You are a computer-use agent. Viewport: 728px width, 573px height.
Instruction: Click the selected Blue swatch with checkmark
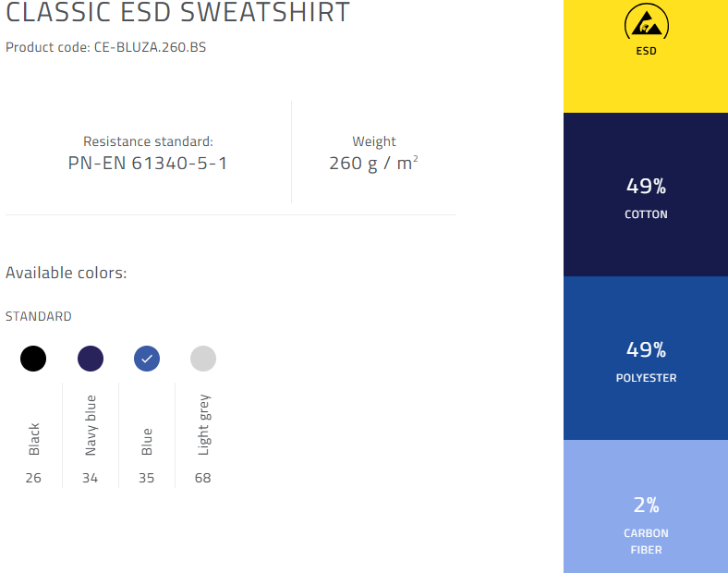click(147, 359)
